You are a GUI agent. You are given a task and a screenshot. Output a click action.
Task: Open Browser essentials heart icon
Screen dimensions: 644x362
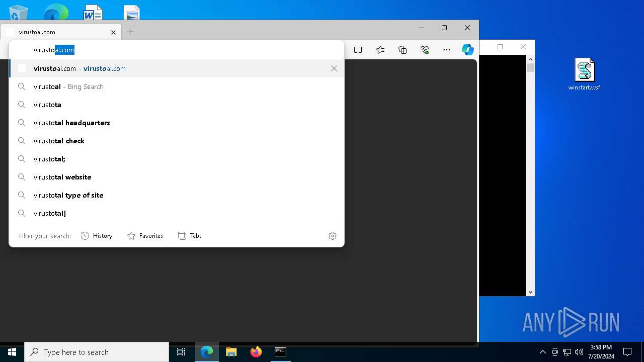(x=425, y=50)
